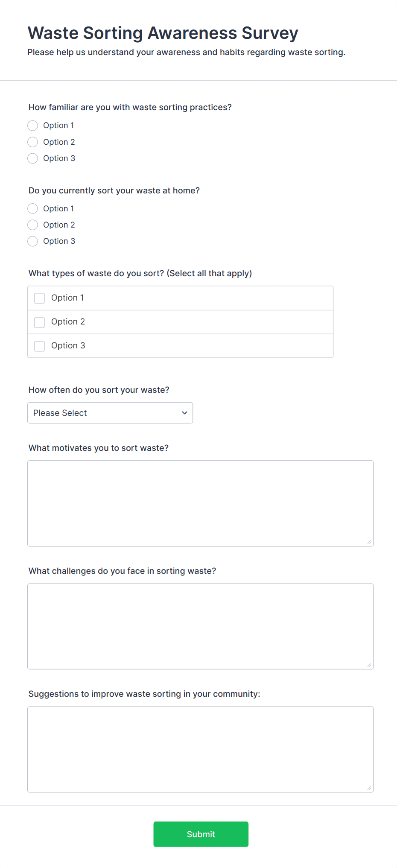Image resolution: width=397 pixels, height=868 pixels.
Task: Check Option 2 under types of waste
Action: tap(40, 322)
